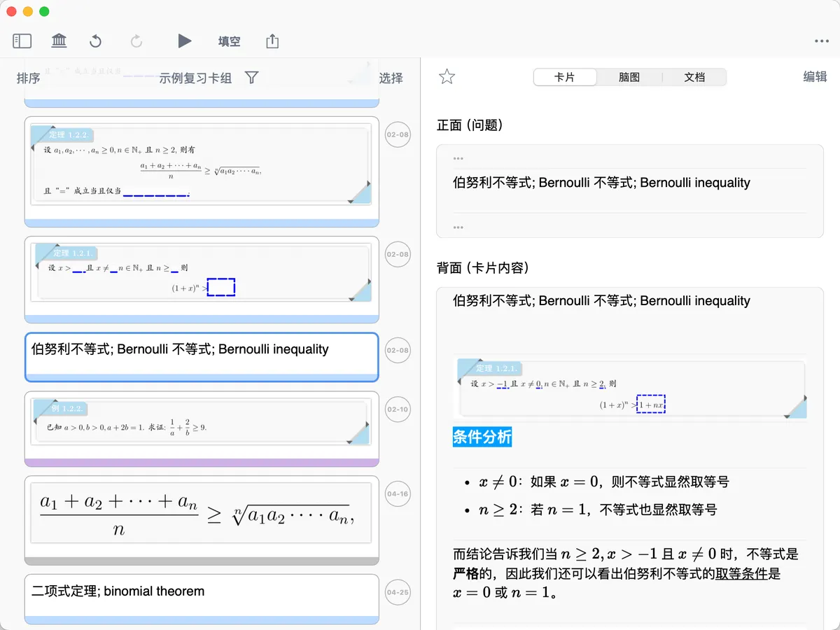
Task: Click the filter funnel icon
Action: 252,78
